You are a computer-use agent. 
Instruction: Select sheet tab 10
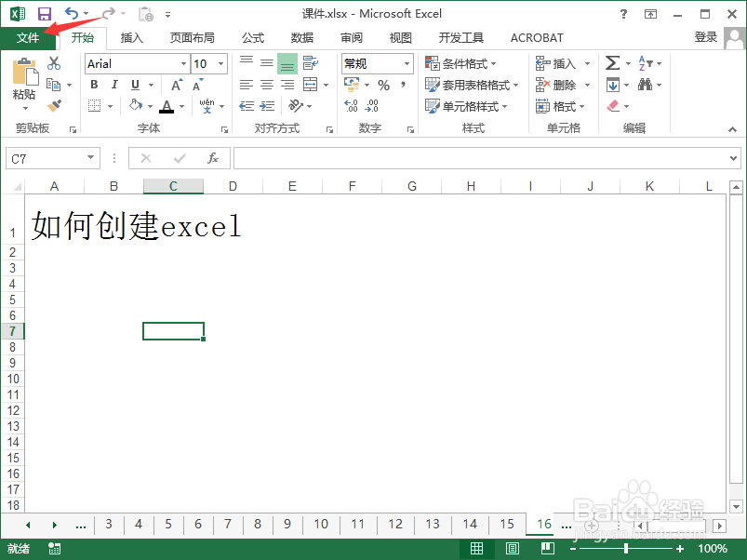tap(321, 525)
